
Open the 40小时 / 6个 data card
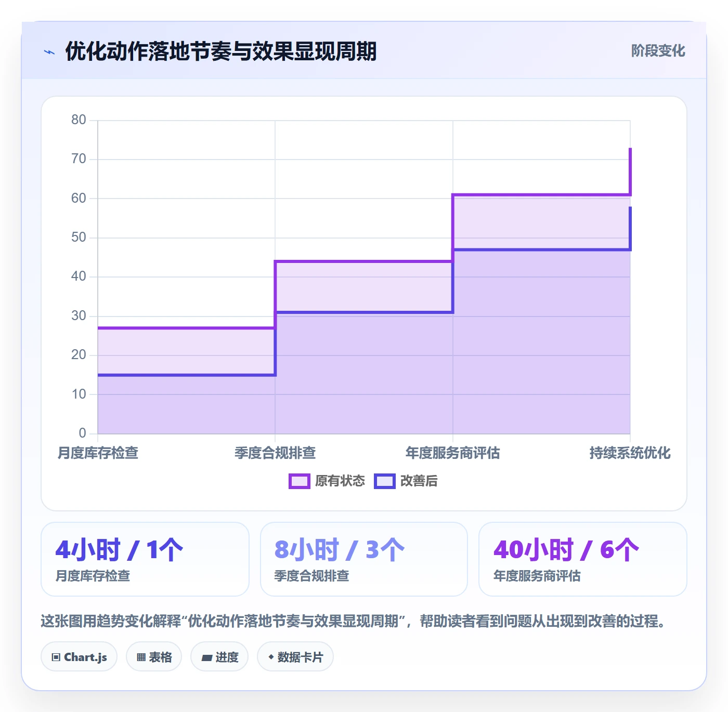pyautogui.click(x=583, y=559)
